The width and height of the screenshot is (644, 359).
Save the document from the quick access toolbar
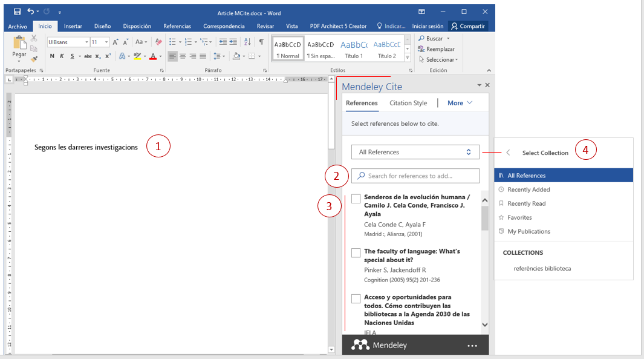(17, 12)
